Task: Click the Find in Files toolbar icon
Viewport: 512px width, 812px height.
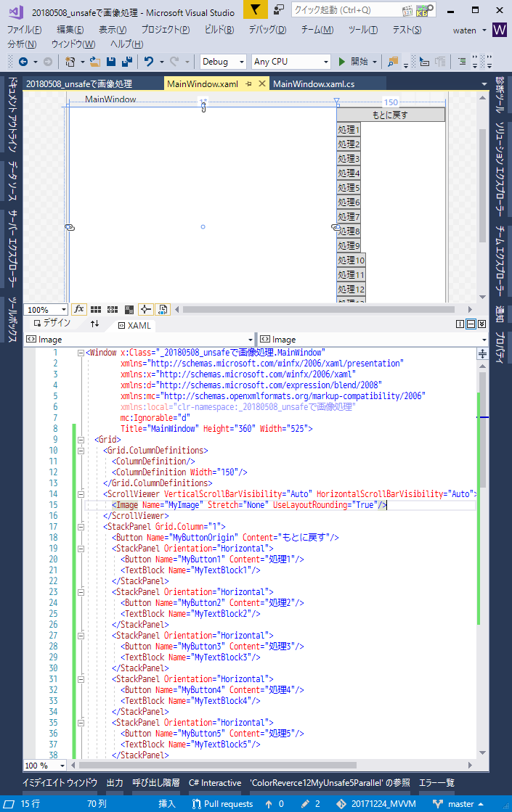Action: point(393,62)
